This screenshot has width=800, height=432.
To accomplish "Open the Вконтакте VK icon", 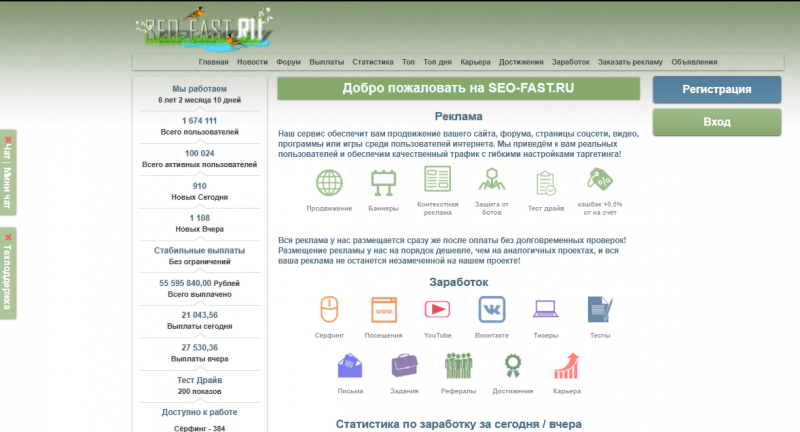I will click(492, 310).
